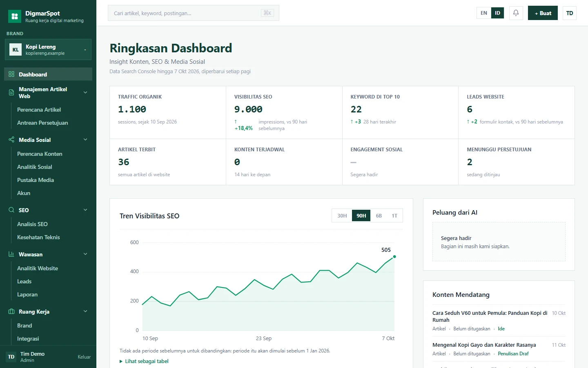The height and width of the screenshot is (368, 588).
Task: Click the SEO magnifier icon
Action: coord(11,210)
